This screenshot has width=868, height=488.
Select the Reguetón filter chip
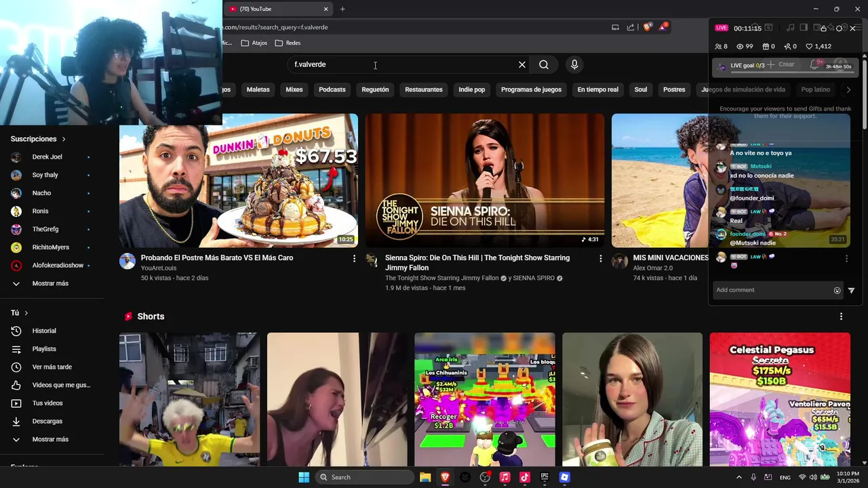click(x=375, y=89)
